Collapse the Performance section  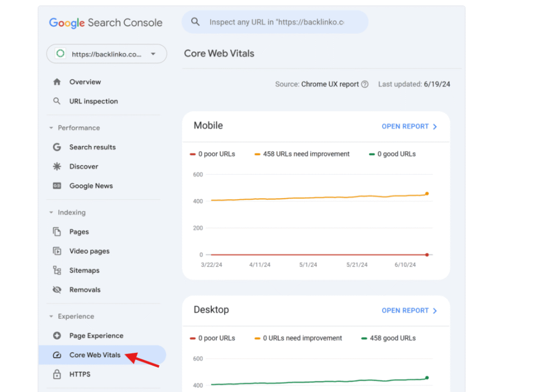click(51, 128)
